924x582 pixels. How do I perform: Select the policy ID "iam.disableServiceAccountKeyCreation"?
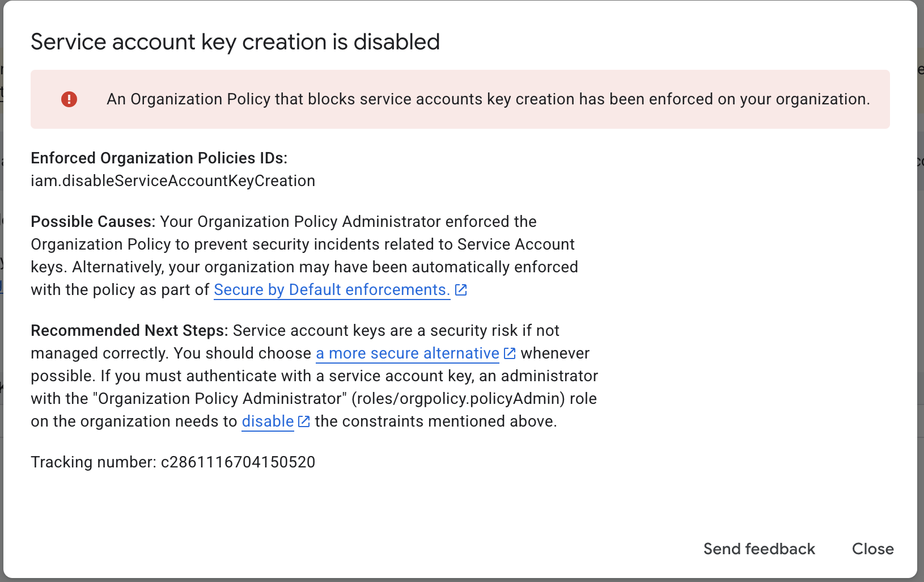pyautogui.click(x=173, y=180)
